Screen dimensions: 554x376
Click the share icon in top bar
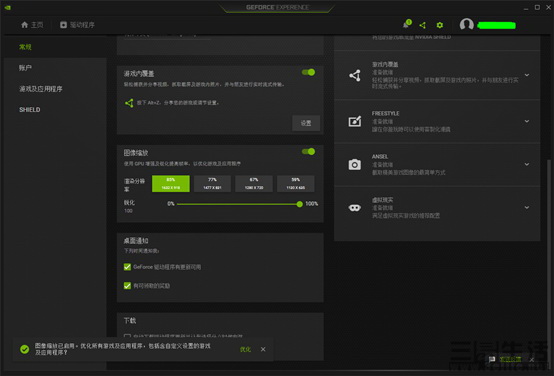coord(423,25)
